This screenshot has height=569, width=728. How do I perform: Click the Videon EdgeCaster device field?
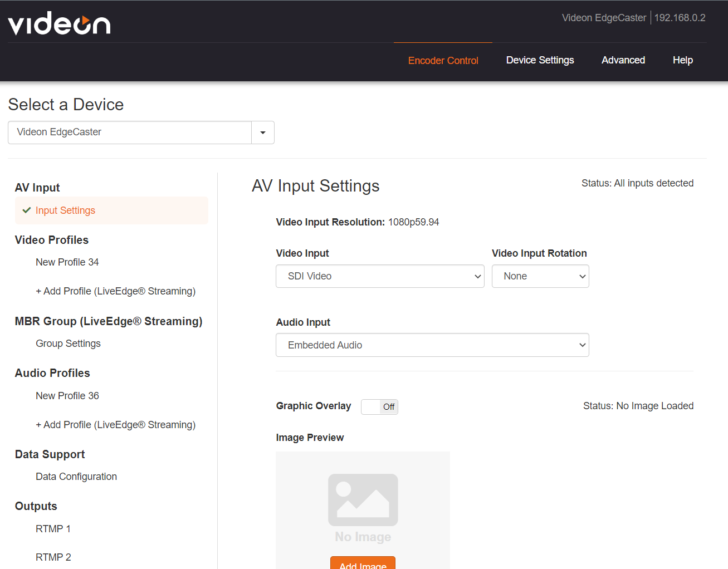130,133
